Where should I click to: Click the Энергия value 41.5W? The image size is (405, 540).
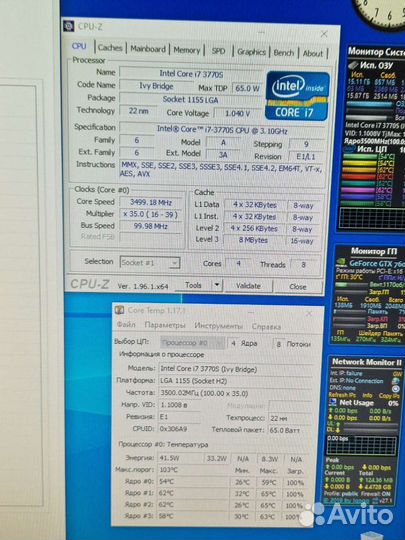[180, 458]
